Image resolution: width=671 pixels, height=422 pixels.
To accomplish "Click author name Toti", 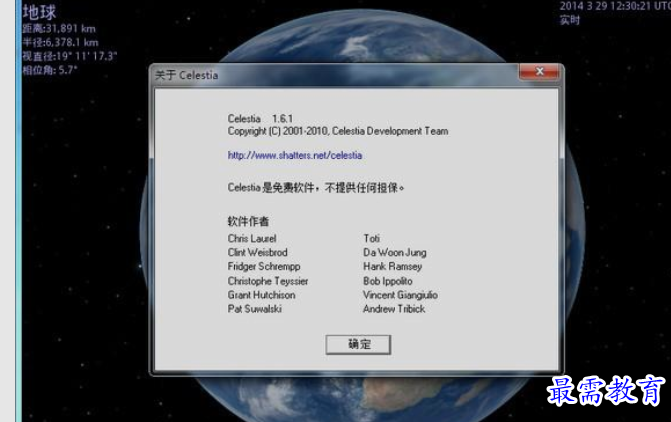I will coord(371,238).
